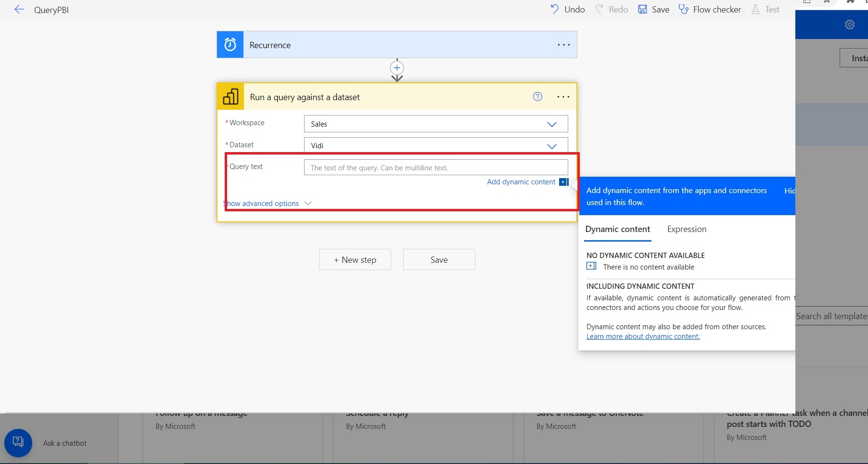The height and width of the screenshot is (464, 868).
Task: Click the Query text input field
Action: point(436,168)
